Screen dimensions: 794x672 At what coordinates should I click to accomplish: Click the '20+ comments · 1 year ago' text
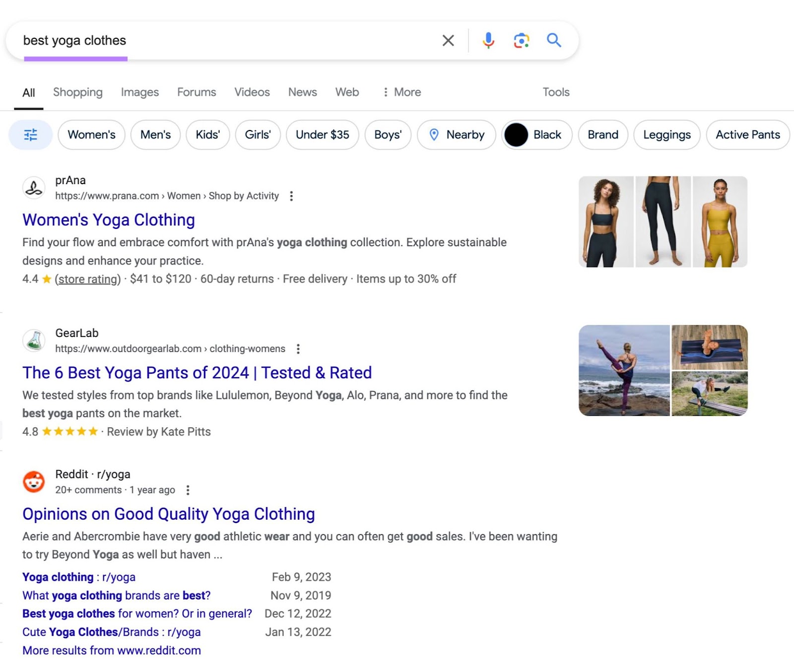(x=115, y=490)
